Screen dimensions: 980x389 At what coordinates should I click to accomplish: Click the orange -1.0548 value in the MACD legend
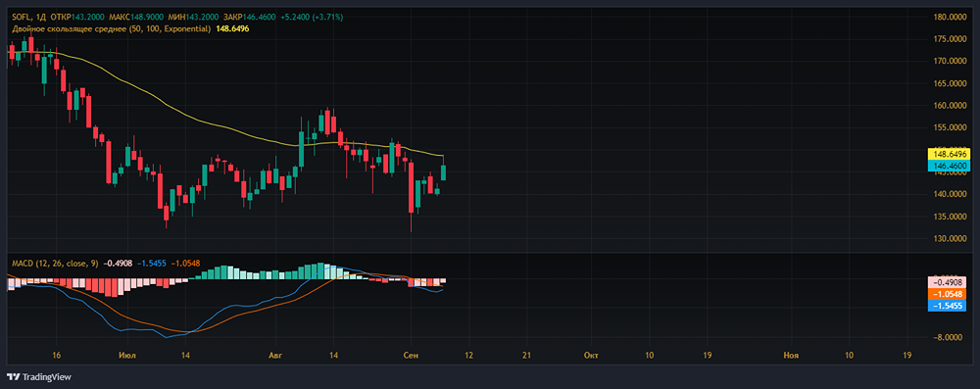coord(185,264)
